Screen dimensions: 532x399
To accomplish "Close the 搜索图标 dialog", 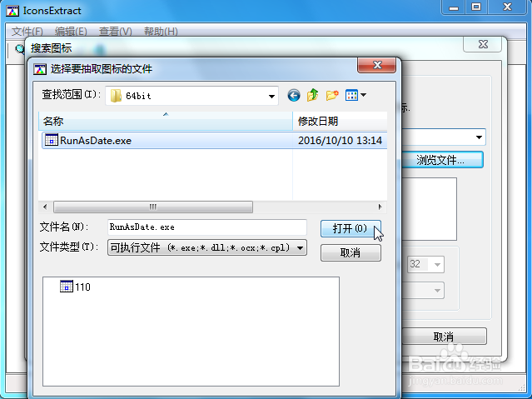I will pyautogui.click(x=483, y=44).
